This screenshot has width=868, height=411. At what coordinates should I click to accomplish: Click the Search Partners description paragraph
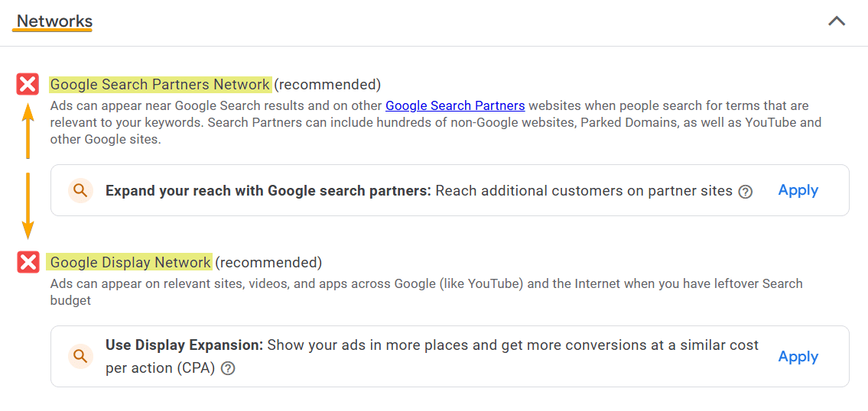pos(428,122)
